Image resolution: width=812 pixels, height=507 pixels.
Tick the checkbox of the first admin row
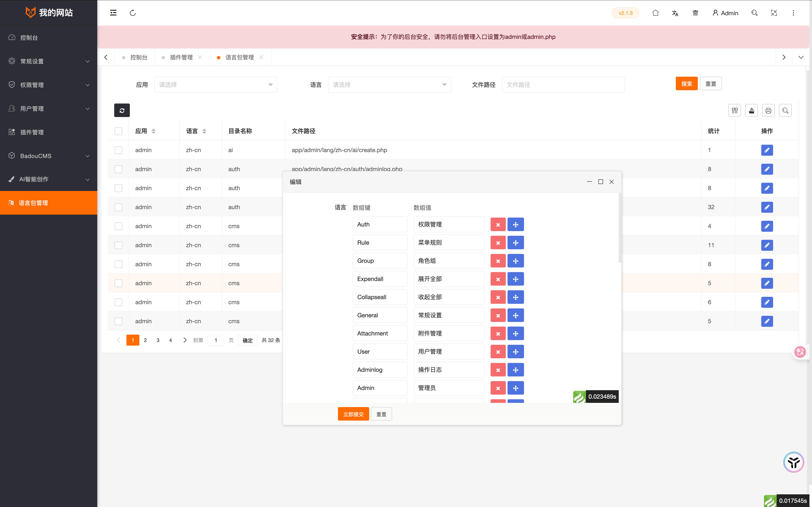tap(118, 150)
